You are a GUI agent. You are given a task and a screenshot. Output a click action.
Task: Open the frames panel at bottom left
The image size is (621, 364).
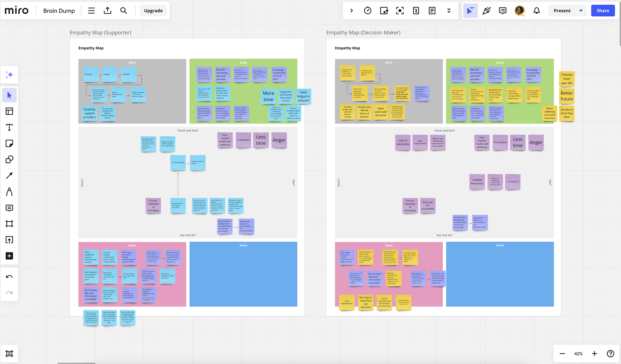[x=9, y=354]
